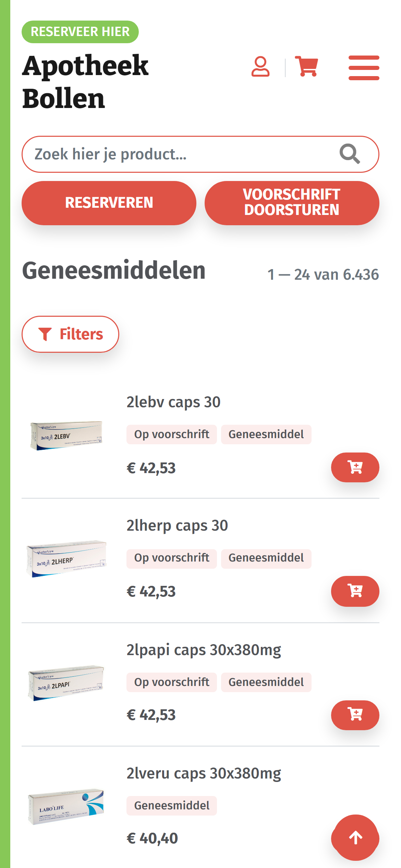This screenshot has width=401, height=868.
Task: Open the 2lebv caps 30 product title
Action: tap(173, 402)
